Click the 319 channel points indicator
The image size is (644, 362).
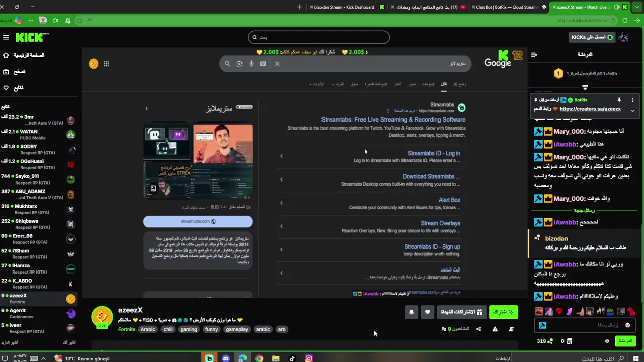point(544,341)
